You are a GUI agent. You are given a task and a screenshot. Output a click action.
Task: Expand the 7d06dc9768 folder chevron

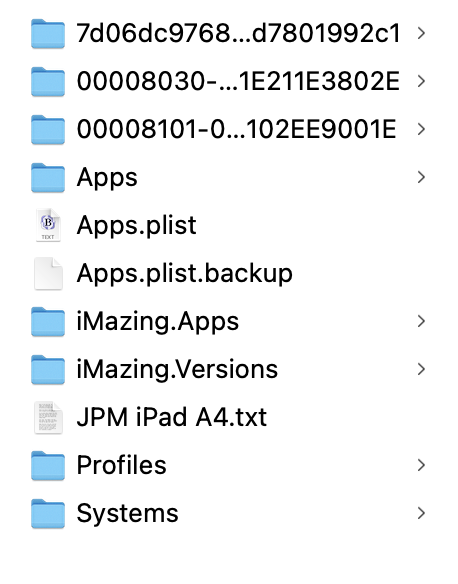click(x=421, y=34)
